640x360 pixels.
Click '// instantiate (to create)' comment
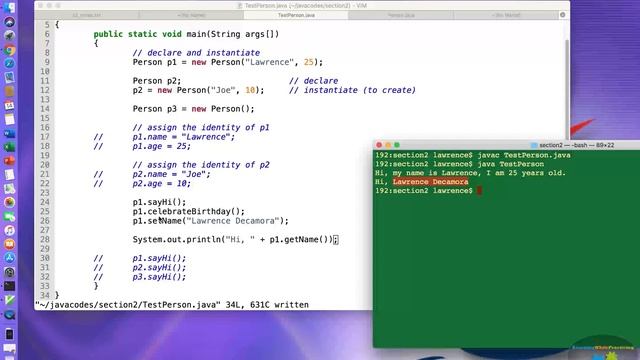[x=352, y=90]
